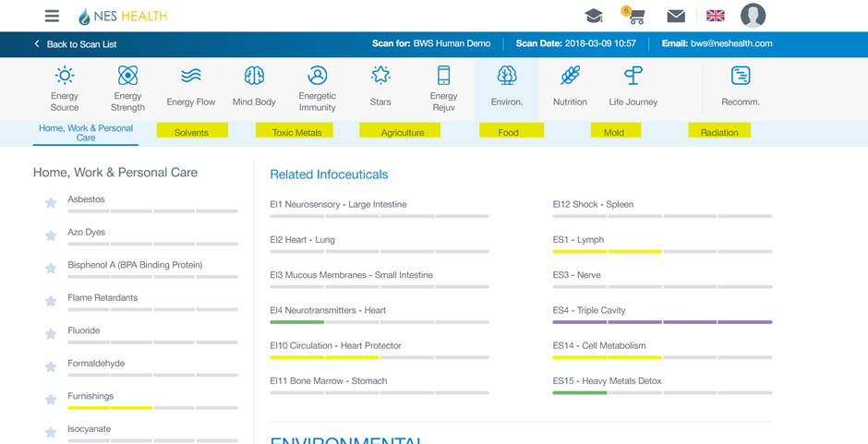Open the mail envelope icon
This screenshot has width=868, height=444.
pyautogui.click(x=676, y=16)
